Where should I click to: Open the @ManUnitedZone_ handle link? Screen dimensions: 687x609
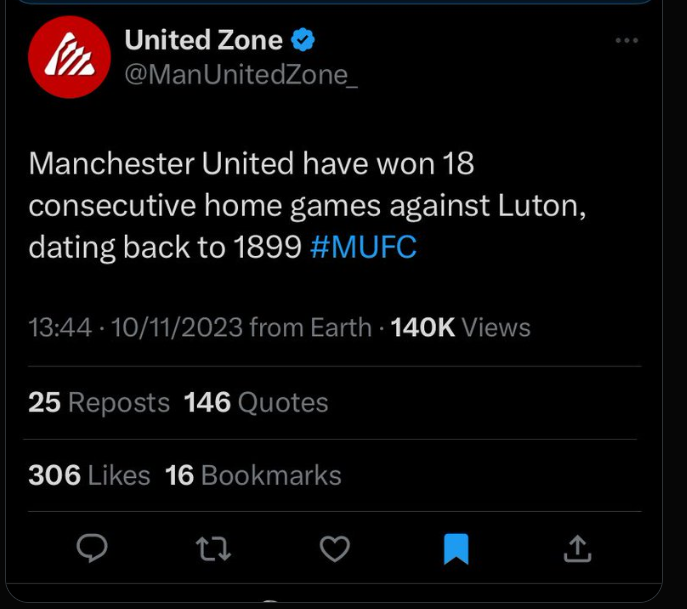coord(239,76)
